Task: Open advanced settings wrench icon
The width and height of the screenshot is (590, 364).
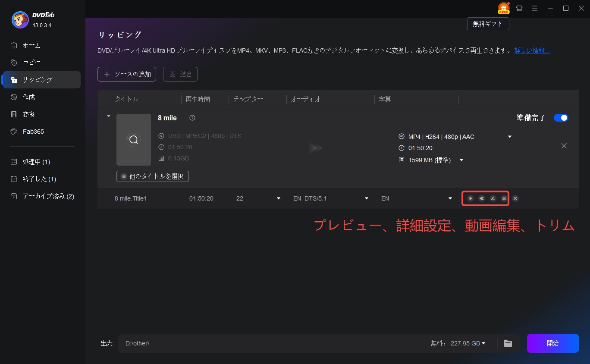Action: pyautogui.click(x=482, y=198)
